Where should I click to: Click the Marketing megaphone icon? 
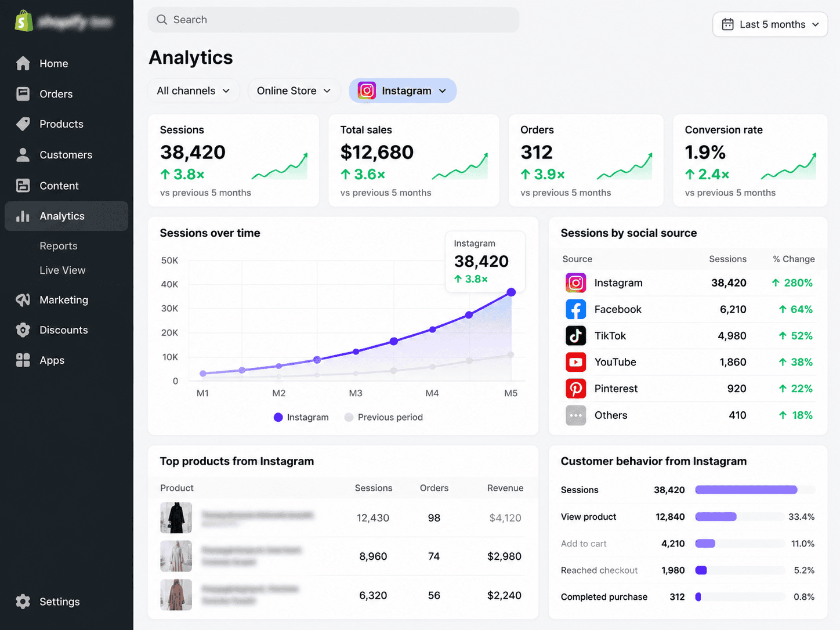pyautogui.click(x=23, y=300)
